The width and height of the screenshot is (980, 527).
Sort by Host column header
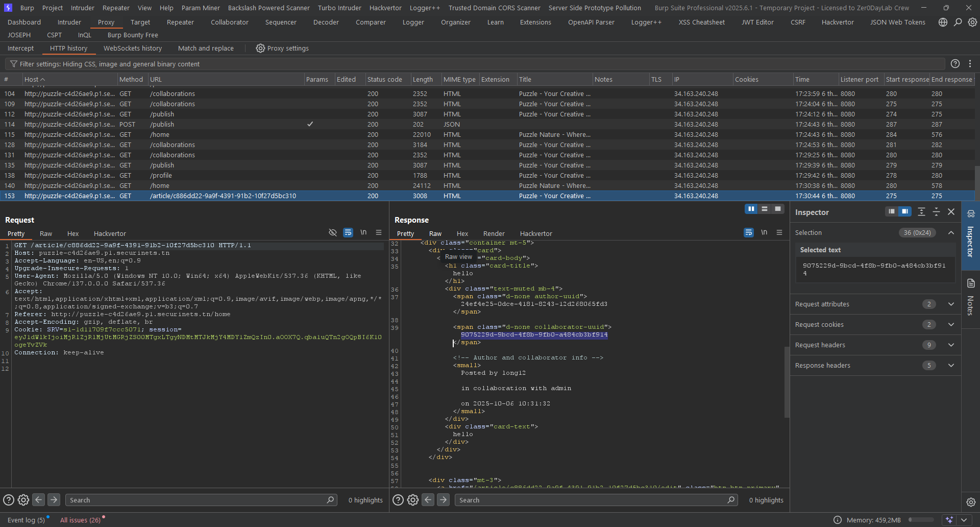pos(69,79)
